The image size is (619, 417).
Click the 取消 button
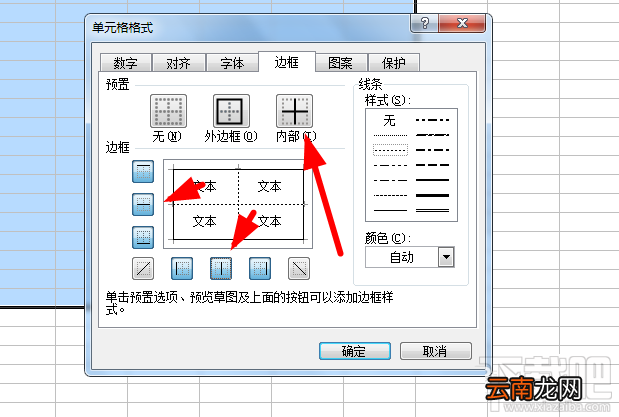(x=435, y=351)
